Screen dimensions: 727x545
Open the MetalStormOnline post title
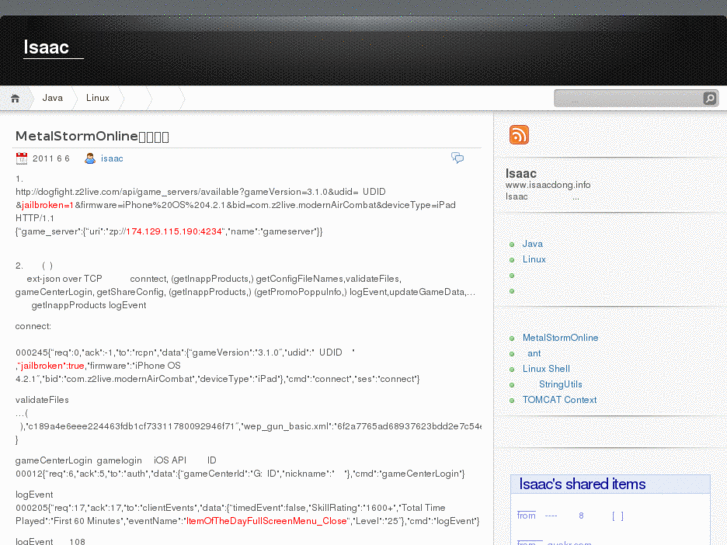(x=92, y=136)
